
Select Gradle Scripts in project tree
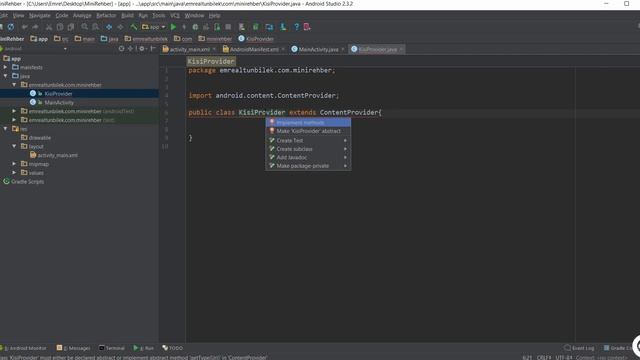coord(27,182)
